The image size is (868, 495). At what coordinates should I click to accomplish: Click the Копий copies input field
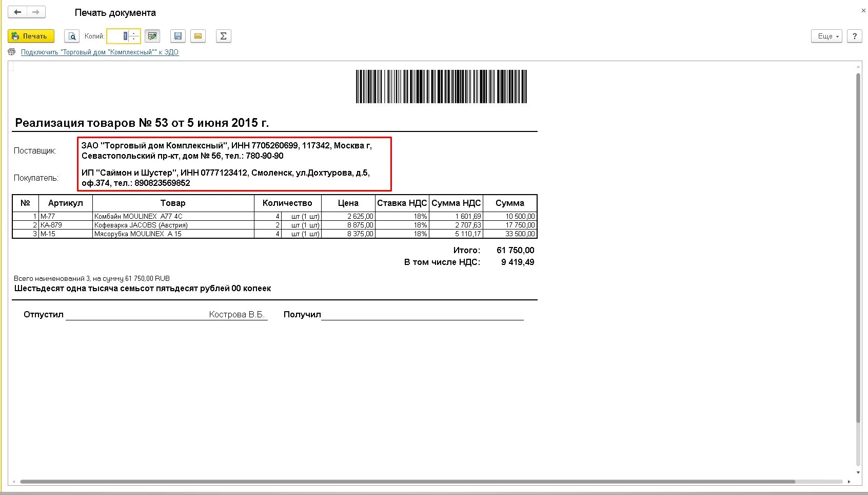[x=117, y=36]
